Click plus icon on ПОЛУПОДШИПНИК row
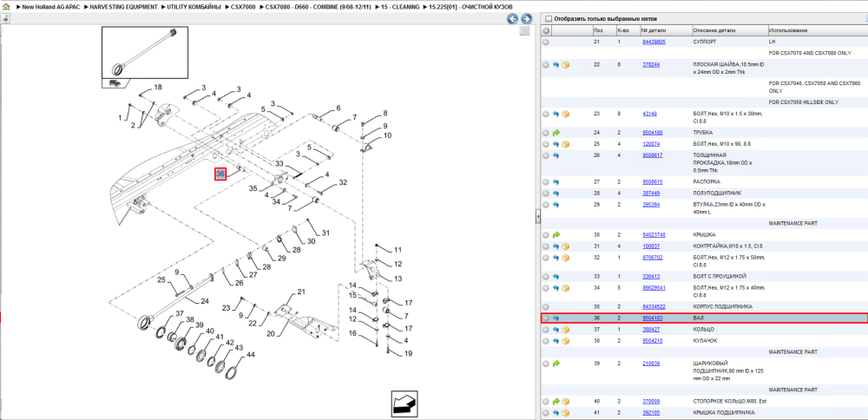Viewport: 868px width, 420px height. pos(546,194)
